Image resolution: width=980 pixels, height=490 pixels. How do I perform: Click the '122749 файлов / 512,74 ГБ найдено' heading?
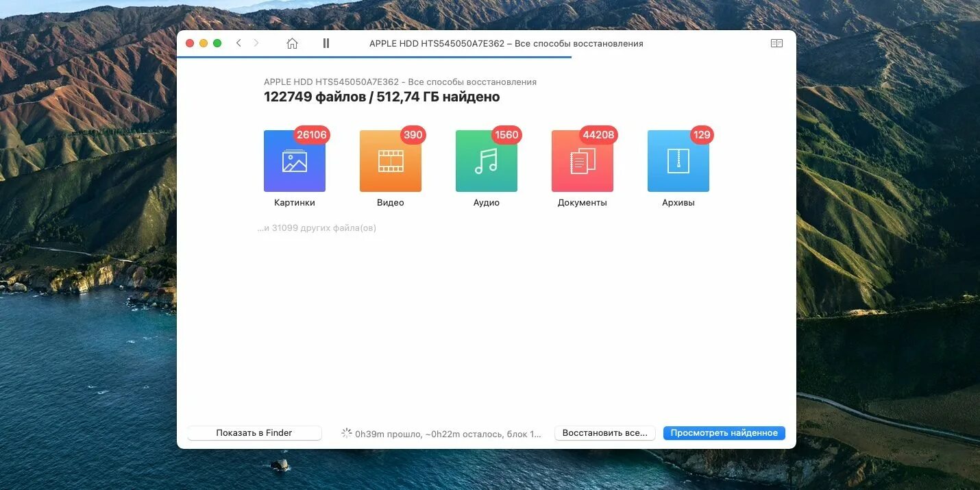(382, 97)
